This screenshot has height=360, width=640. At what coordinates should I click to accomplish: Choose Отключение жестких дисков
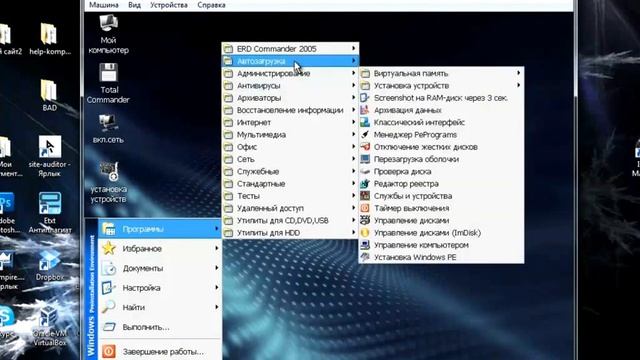click(x=441, y=147)
